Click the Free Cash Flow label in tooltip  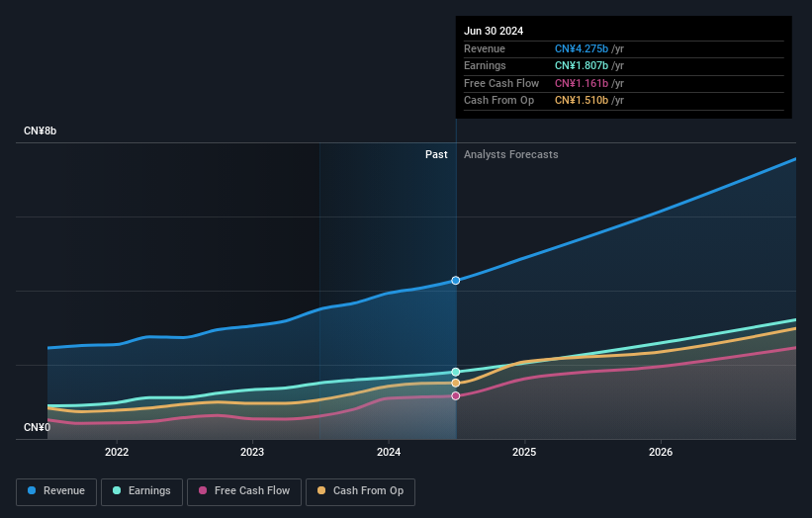501,83
